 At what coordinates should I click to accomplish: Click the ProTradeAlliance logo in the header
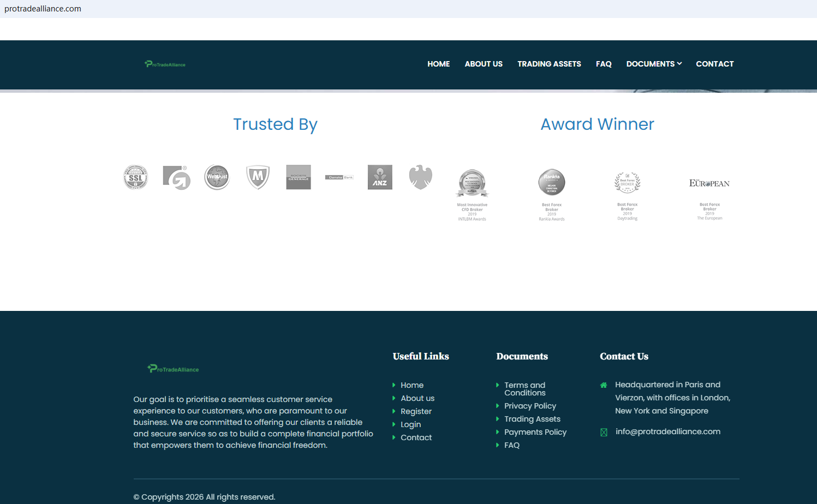(x=165, y=64)
